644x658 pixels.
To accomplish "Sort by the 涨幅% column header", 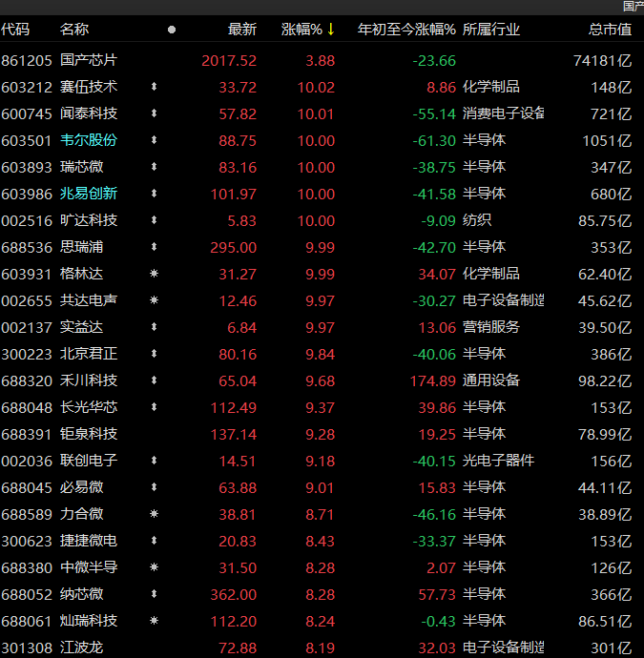I will click(x=301, y=30).
